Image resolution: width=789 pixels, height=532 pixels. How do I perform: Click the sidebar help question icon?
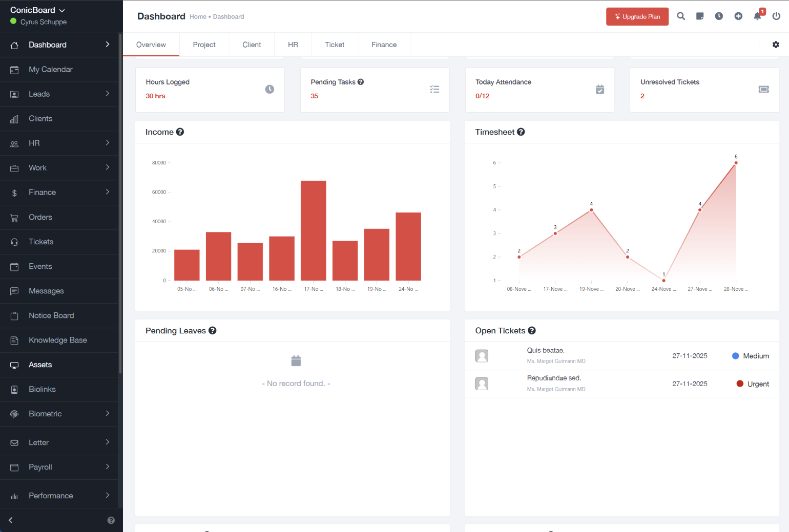tap(111, 520)
